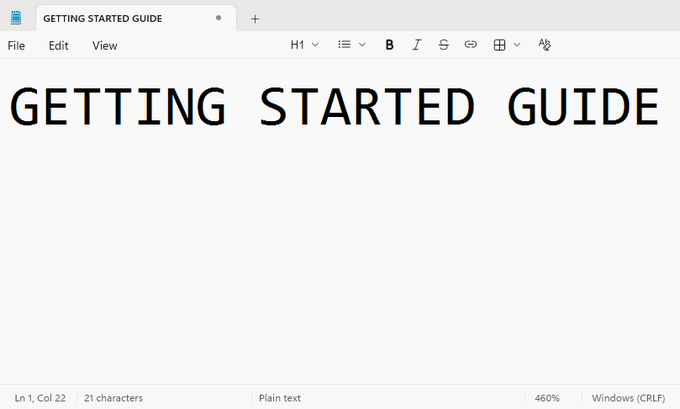
Task: Click in the GETTING STARTED GUIDE heading text
Action: click(334, 107)
